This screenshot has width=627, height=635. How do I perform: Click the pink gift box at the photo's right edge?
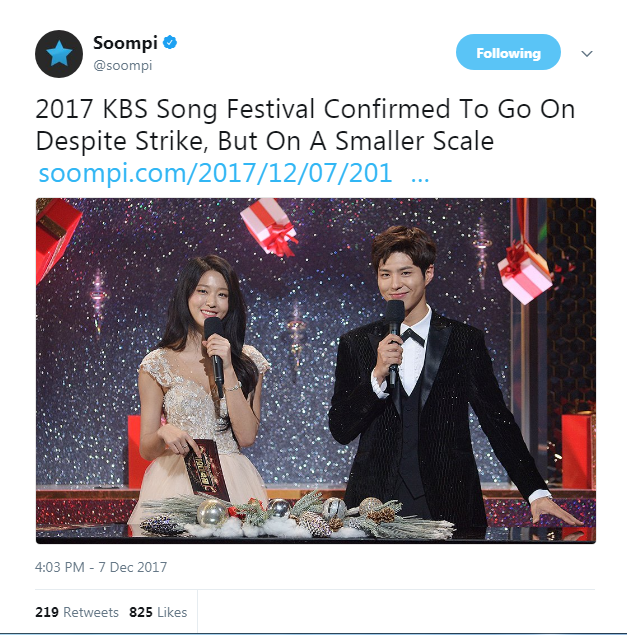(x=525, y=273)
